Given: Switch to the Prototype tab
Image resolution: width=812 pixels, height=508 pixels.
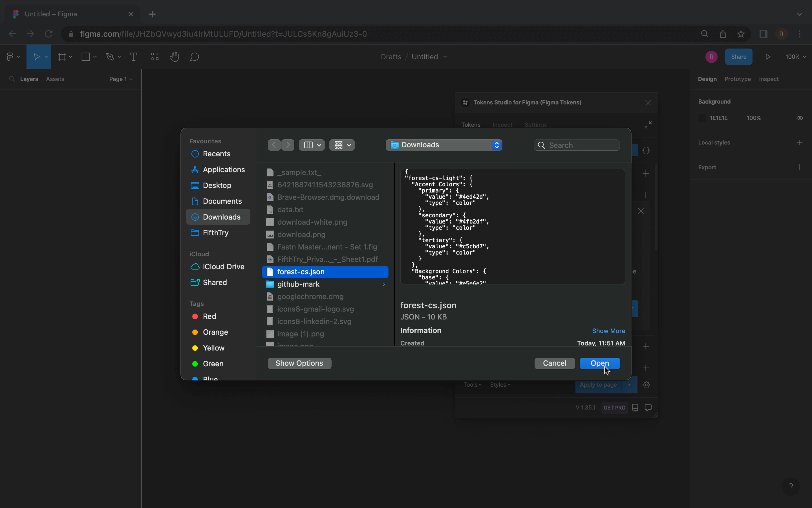Looking at the screenshot, I should click(738, 79).
